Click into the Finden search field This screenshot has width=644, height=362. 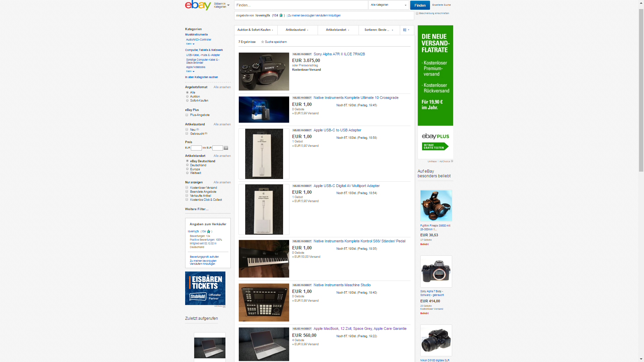tap(301, 5)
